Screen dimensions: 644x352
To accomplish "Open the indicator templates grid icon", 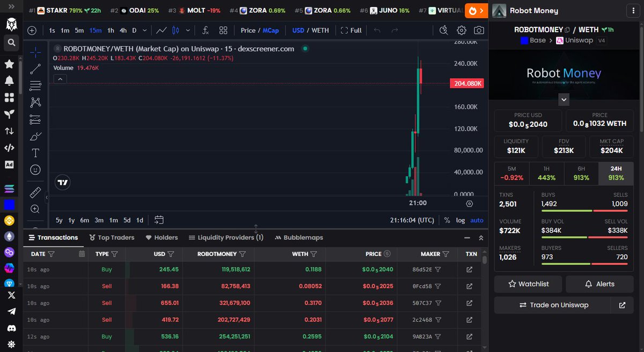I will pos(223,31).
